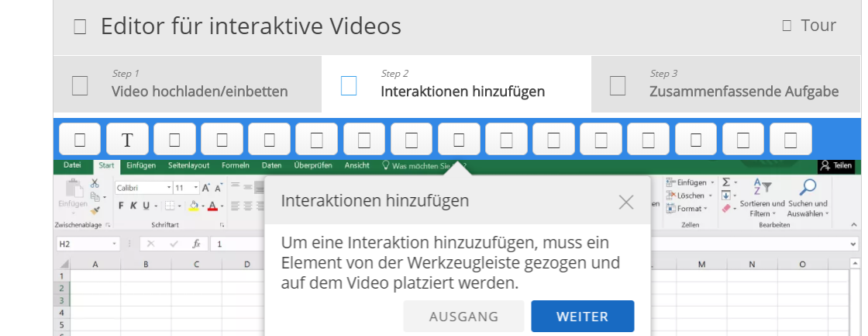Click the Teilen share button
The height and width of the screenshot is (336, 868).
[x=836, y=165]
